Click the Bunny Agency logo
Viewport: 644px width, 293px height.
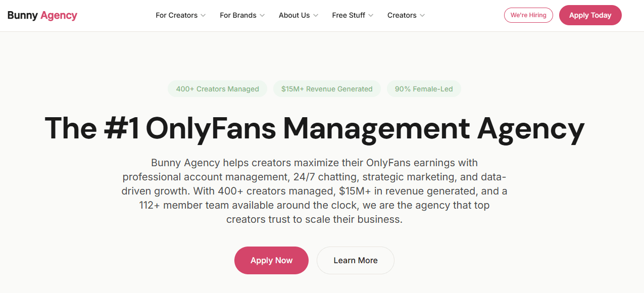click(x=42, y=15)
